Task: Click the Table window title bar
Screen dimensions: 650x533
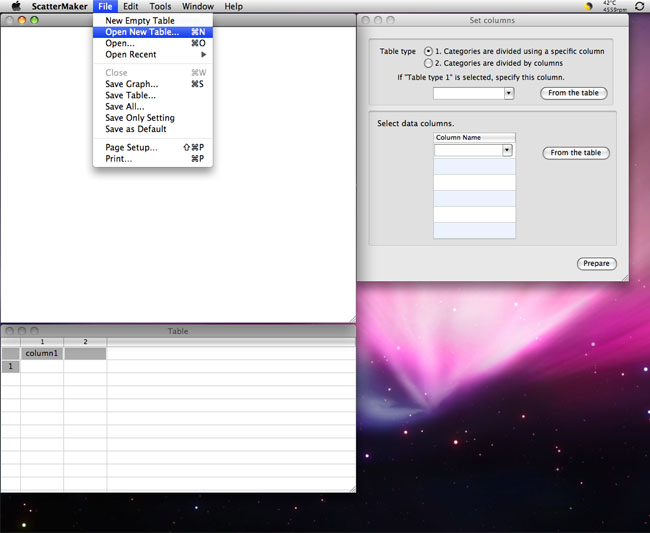Action: 178,331
